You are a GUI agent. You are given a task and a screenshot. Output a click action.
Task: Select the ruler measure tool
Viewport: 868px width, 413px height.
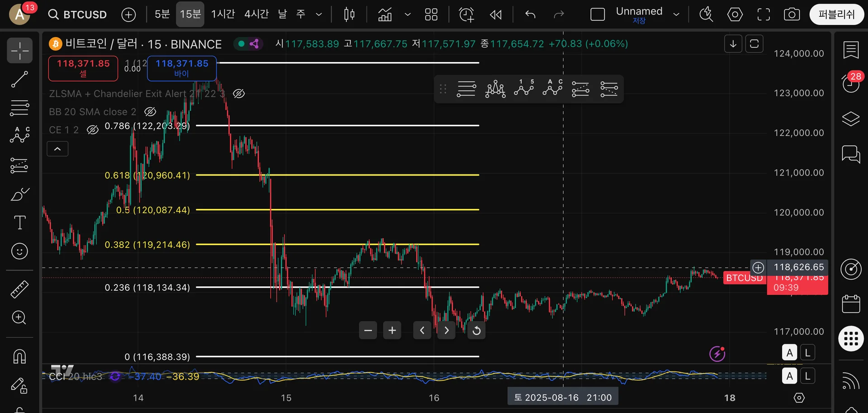[x=19, y=290]
